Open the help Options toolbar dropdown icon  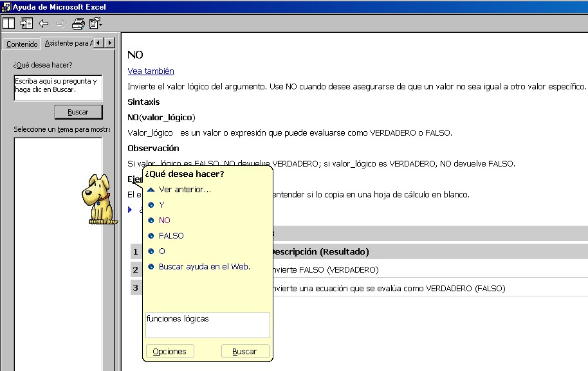click(x=96, y=24)
